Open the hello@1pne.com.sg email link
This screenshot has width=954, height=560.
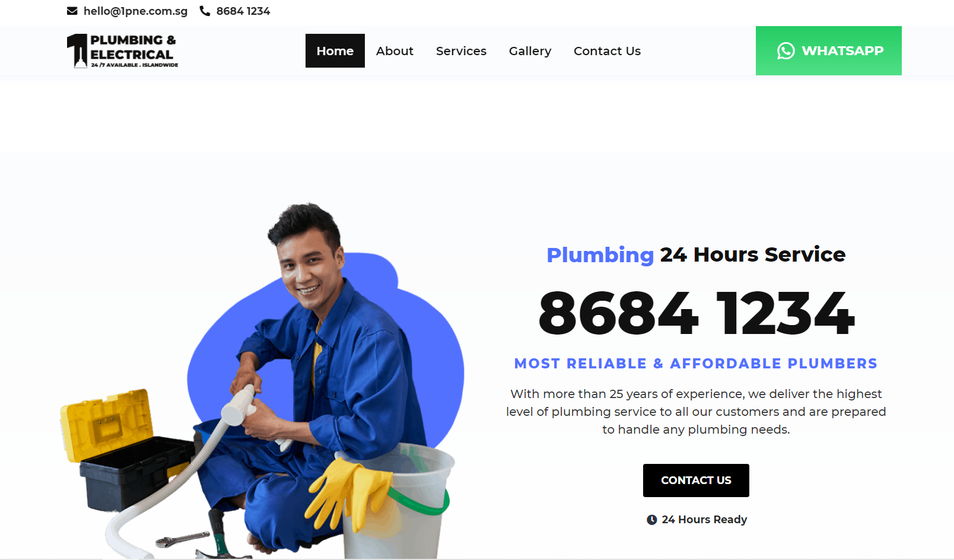click(135, 11)
